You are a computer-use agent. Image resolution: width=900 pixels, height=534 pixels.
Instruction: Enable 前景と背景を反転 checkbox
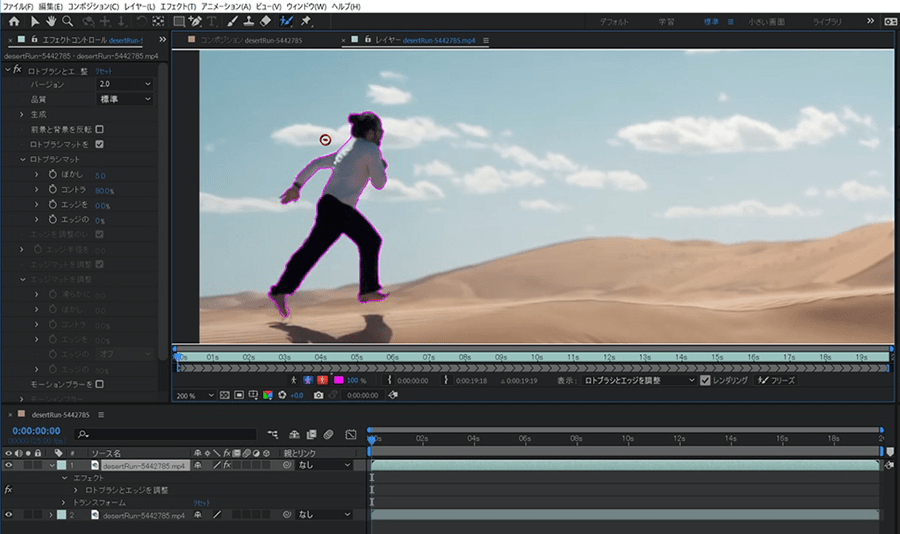click(x=99, y=129)
